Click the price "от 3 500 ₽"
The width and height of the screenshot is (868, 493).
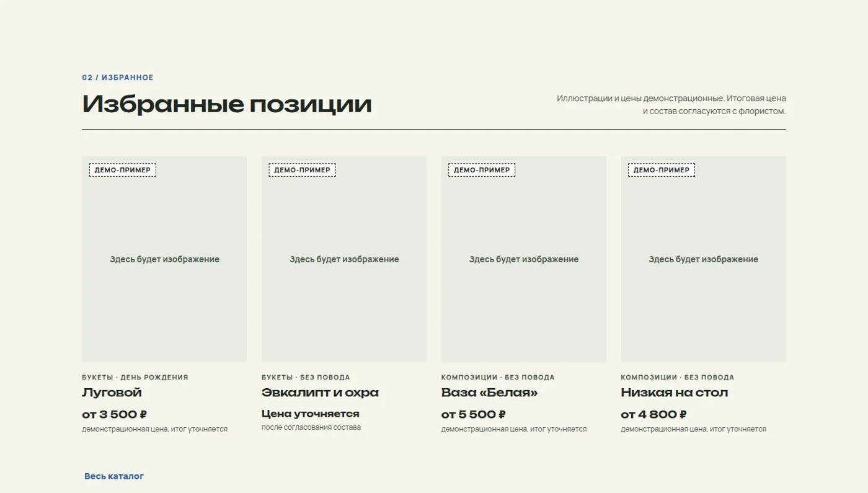coord(115,414)
